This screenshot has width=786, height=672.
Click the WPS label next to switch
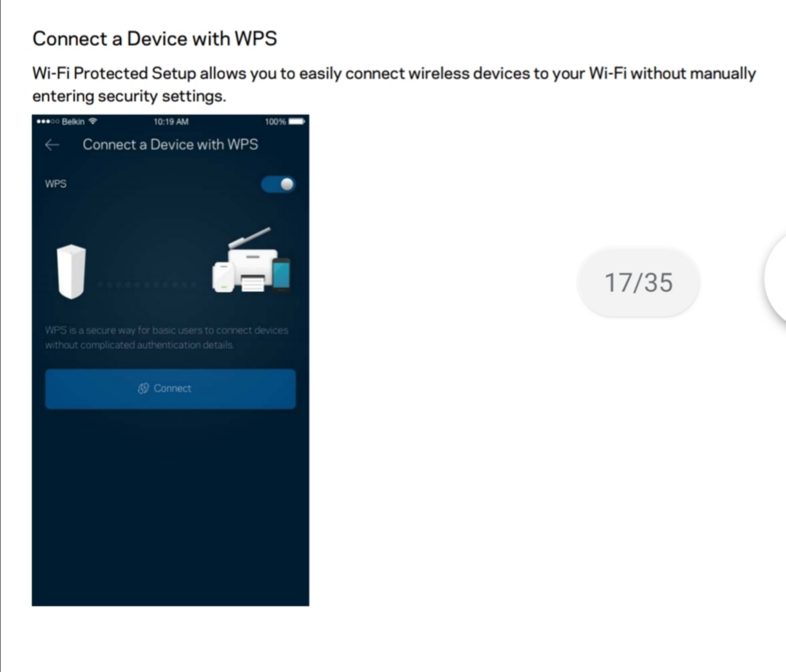(55, 183)
